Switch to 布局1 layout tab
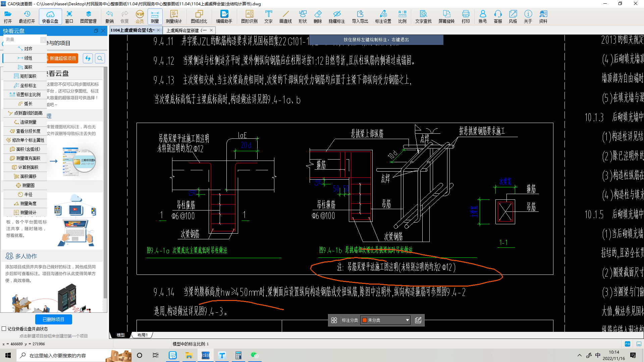Screen dimensions: 644x362 [143, 335]
